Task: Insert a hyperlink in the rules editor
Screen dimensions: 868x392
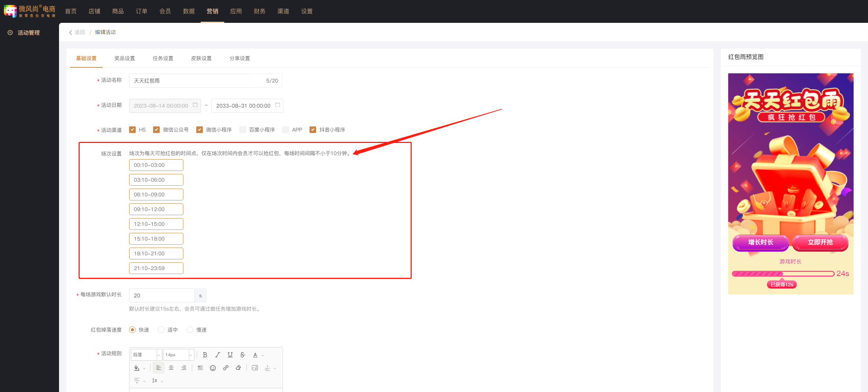Action: click(x=226, y=368)
